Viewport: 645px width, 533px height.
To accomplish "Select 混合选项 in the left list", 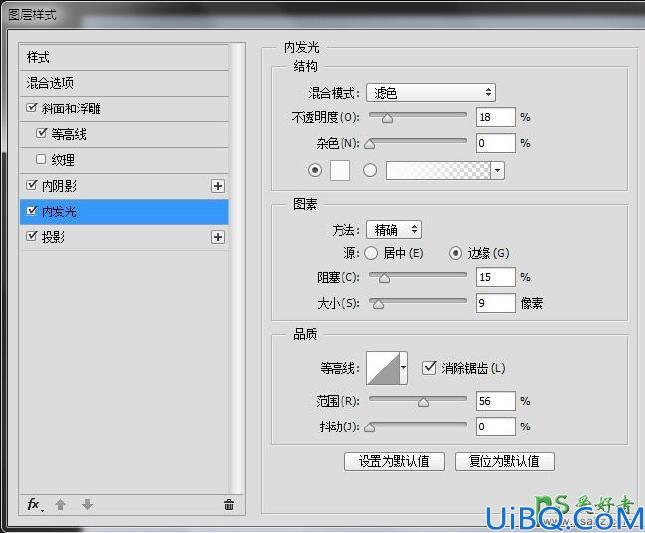I will (x=124, y=83).
